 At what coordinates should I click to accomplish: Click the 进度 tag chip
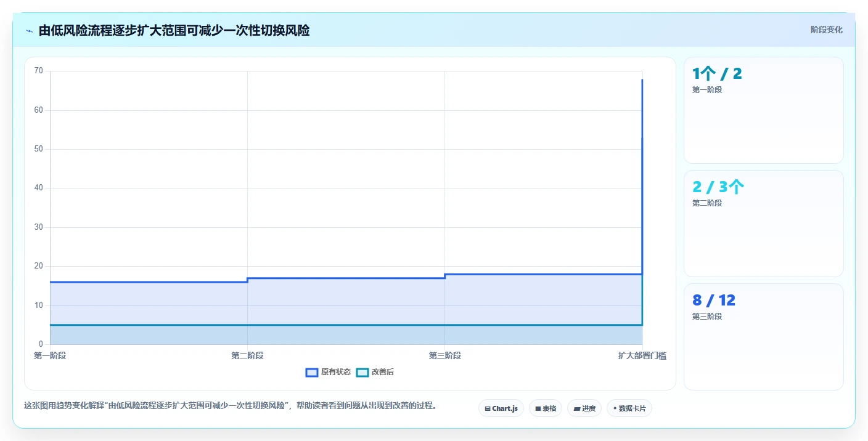coord(584,408)
